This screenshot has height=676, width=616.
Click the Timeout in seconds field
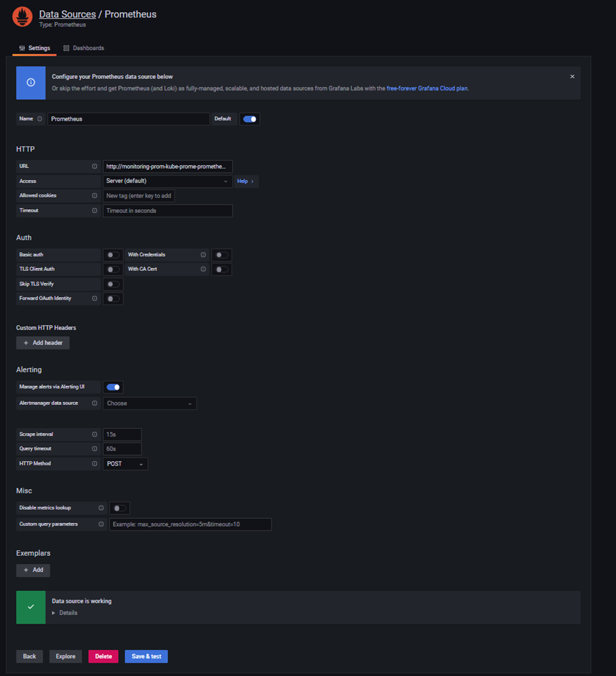[x=167, y=211]
